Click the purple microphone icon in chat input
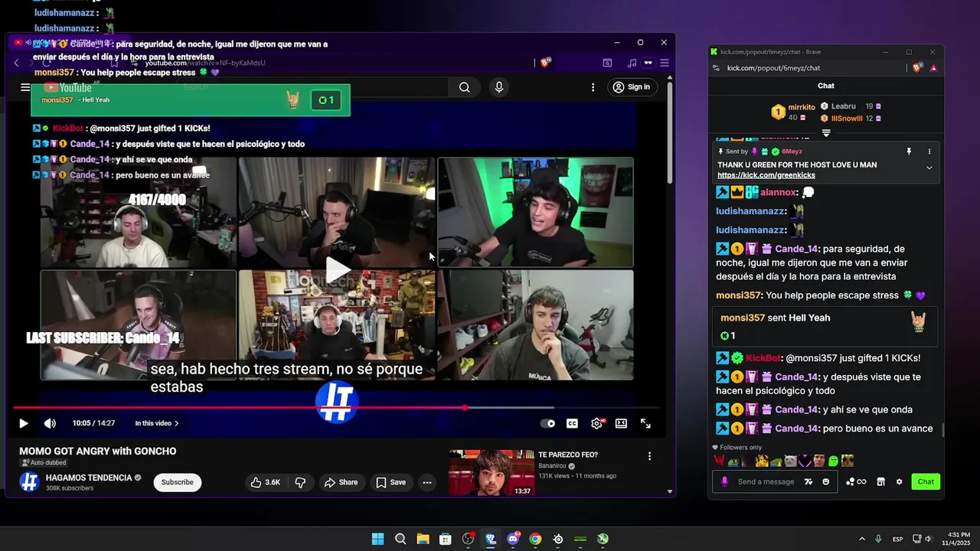 click(724, 481)
